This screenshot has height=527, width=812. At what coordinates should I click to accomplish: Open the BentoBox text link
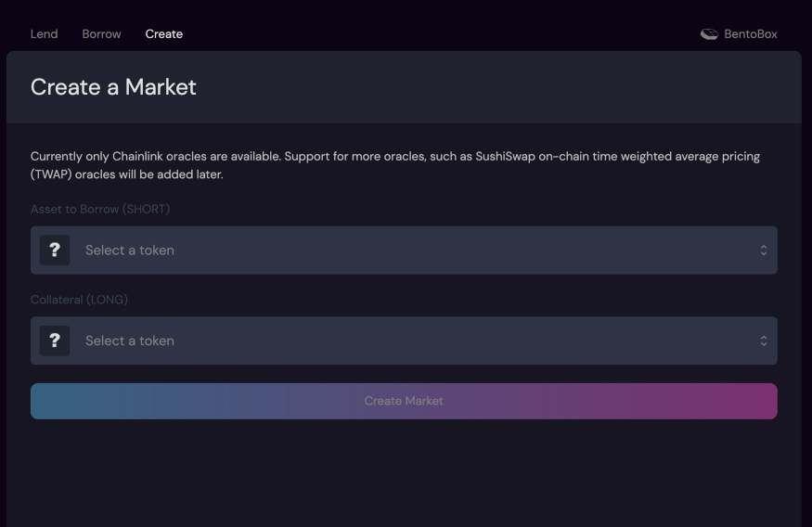pos(750,34)
